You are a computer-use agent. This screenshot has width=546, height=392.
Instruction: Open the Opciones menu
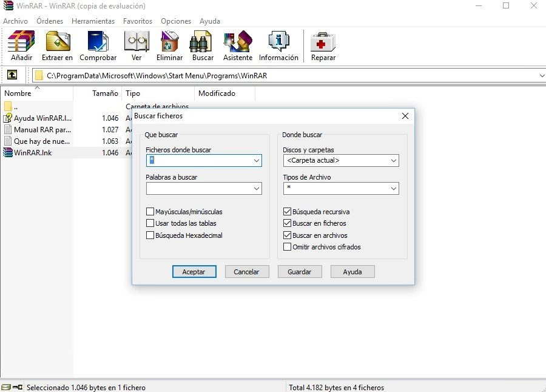(176, 21)
